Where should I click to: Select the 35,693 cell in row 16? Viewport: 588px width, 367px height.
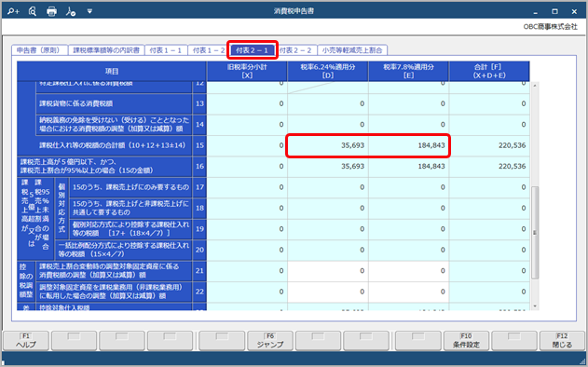(328, 167)
